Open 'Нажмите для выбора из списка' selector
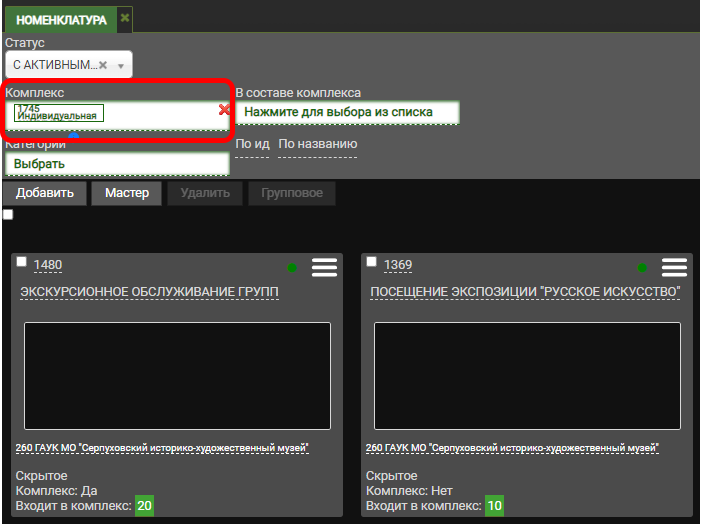Viewport: 701px width, 524px height. pos(347,112)
